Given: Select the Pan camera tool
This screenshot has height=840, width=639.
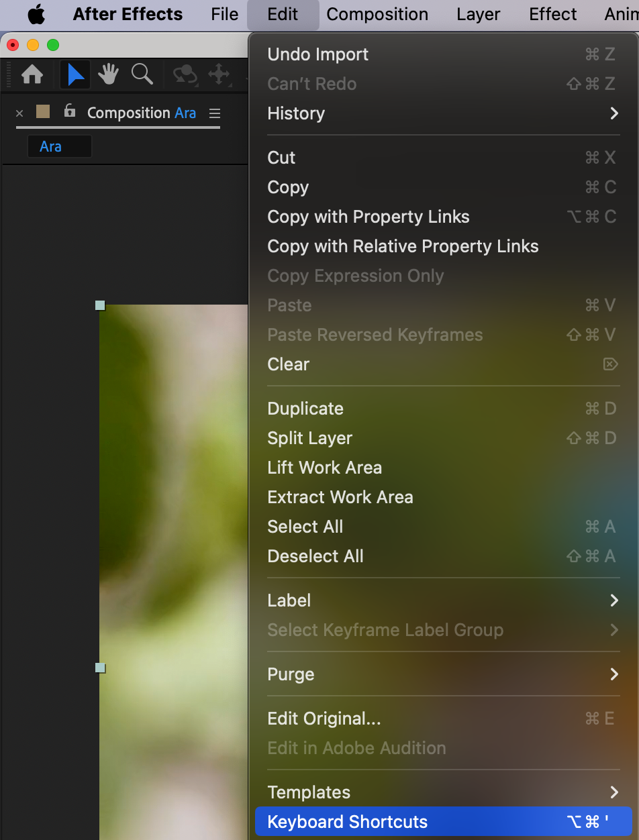Looking at the screenshot, I should [219, 74].
